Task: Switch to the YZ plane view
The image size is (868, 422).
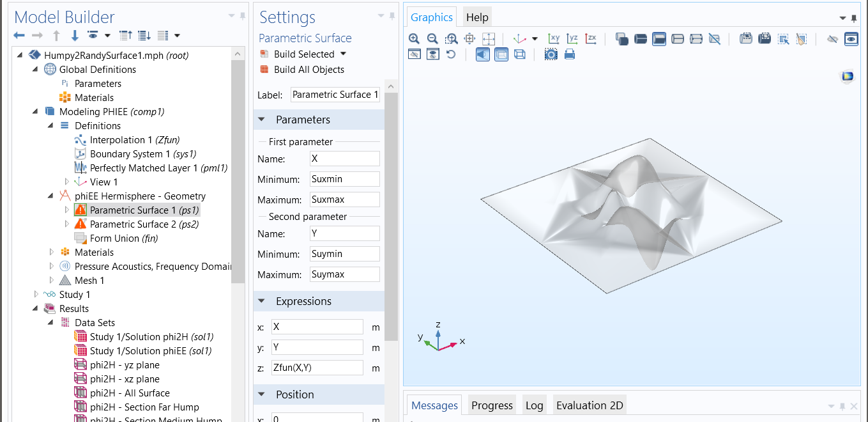Action: [x=572, y=39]
